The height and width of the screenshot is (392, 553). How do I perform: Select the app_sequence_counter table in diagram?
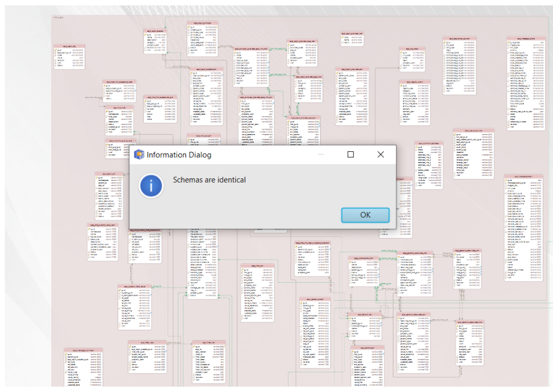(x=459, y=66)
